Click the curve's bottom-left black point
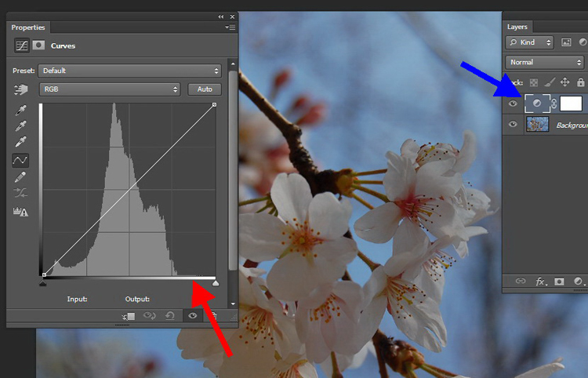 (x=44, y=275)
